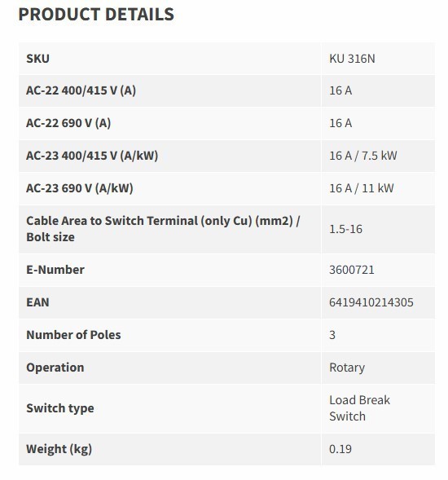
Task: Select the 16 A / 11 kW value
Action: (362, 188)
